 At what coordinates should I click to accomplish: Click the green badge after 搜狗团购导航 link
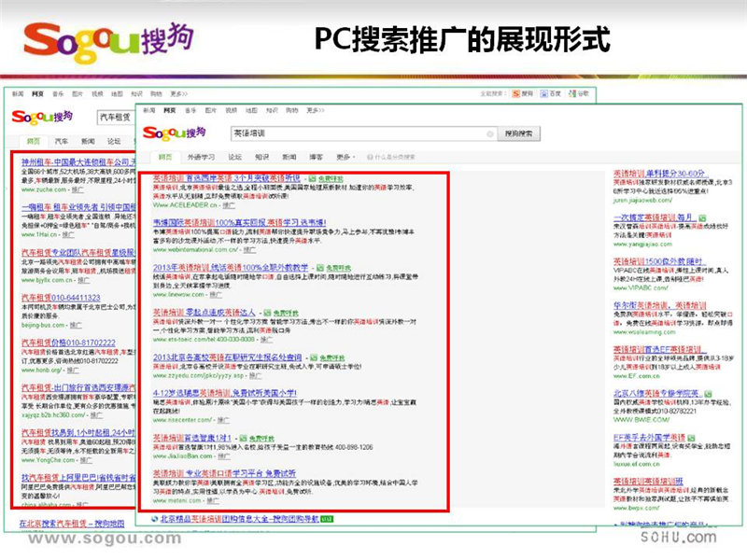[327, 519]
